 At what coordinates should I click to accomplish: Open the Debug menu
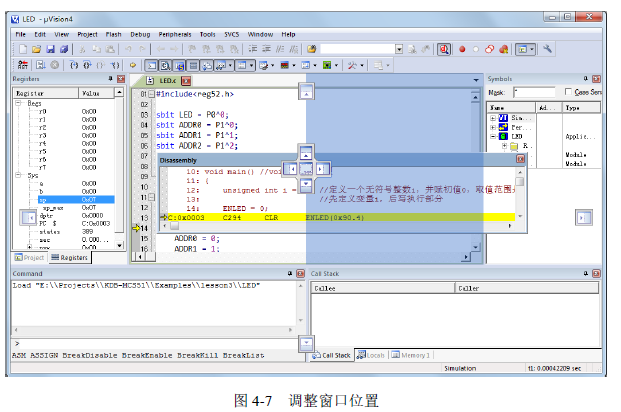(x=140, y=34)
